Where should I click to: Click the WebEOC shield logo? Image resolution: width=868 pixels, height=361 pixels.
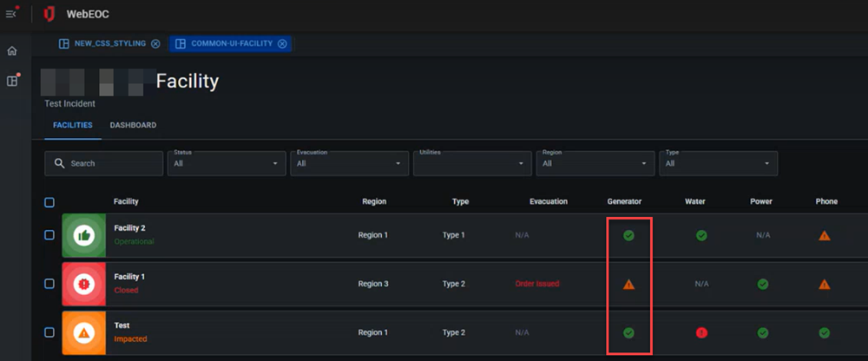point(49,14)
